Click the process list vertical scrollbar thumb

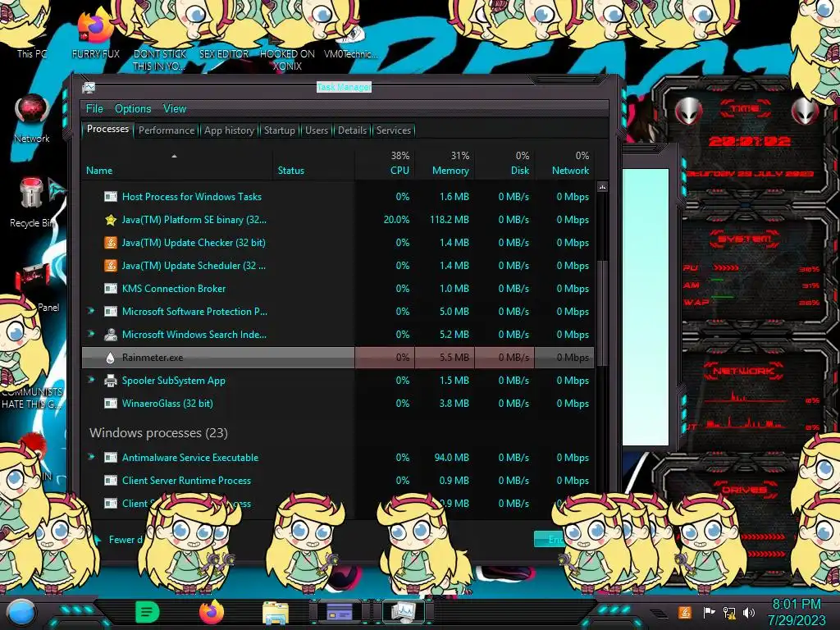point(602,313)
